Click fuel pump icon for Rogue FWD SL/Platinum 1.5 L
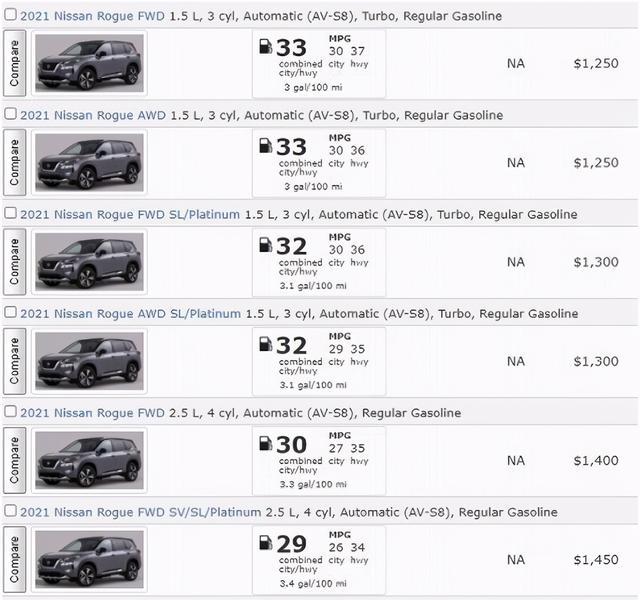The width and height of the screenshot is (640, 600). (266, 244)
